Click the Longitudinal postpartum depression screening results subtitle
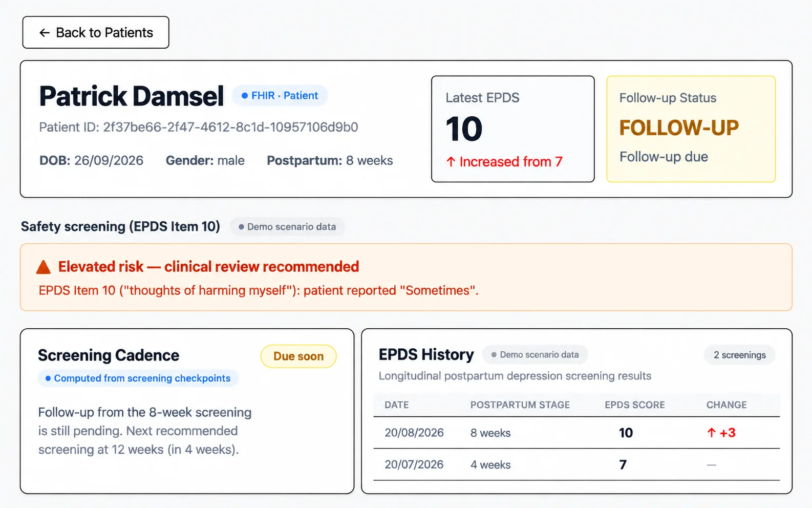 point(515,376)
